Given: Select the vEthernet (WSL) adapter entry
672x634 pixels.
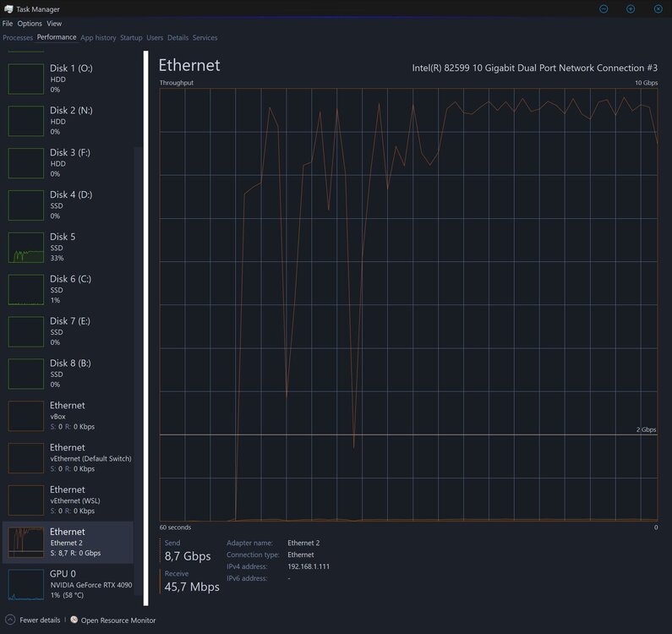Looking at the screenshot, I should click(x=68, y=500).
